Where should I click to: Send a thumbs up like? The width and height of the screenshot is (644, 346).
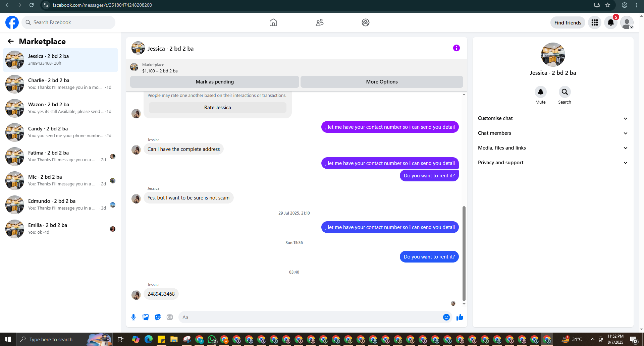click(x=460, y=317)
